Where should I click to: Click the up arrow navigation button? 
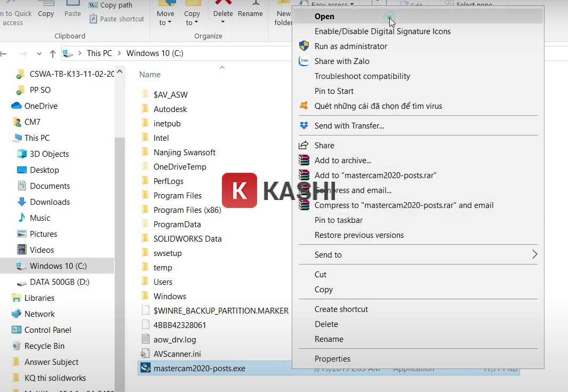(x=52, y=53)
